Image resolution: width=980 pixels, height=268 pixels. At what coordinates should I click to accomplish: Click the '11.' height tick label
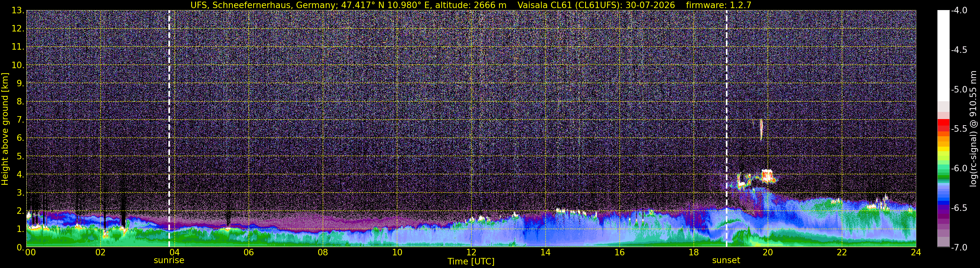[18, 47]
